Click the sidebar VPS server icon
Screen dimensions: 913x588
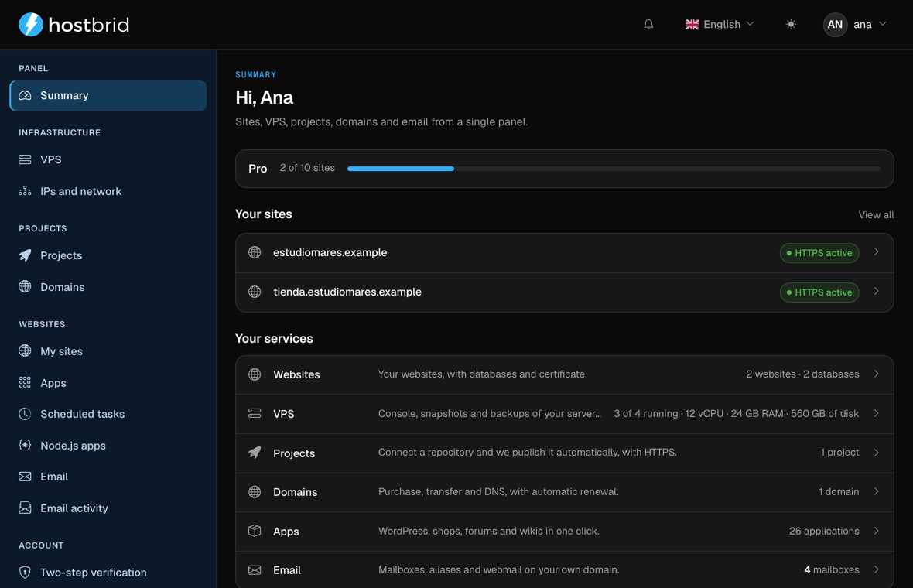pos(25,159)
